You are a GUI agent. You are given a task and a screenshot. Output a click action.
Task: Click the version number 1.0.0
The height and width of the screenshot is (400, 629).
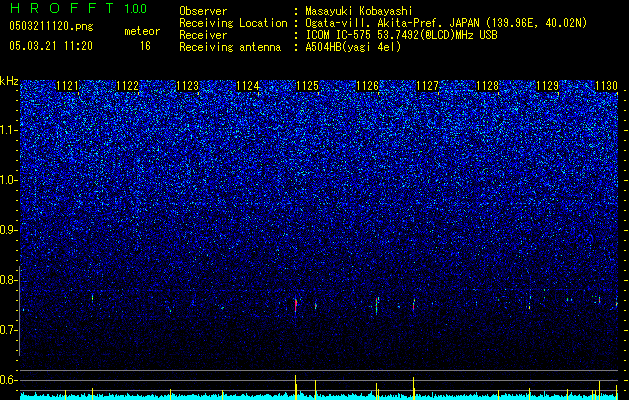pos(136,8)
